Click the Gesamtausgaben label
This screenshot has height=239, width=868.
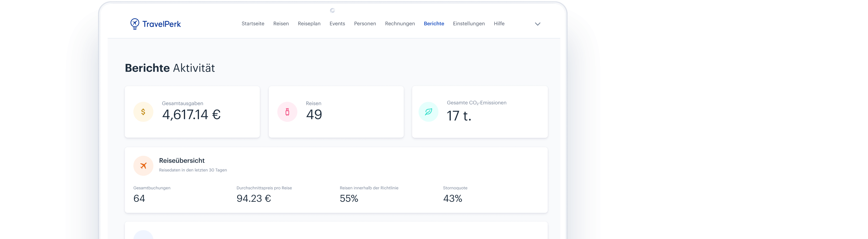pyautogui.click(x=182, y=103)
